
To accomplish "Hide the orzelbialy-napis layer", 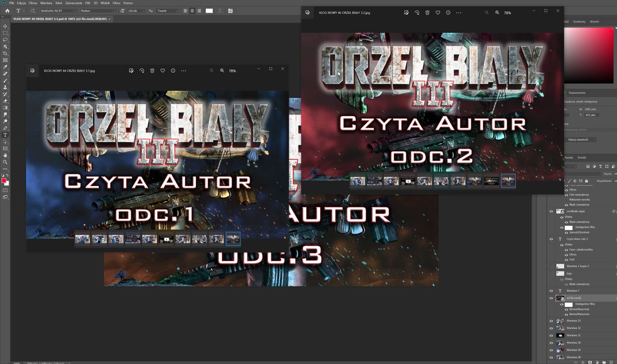I will pyautogui.click(x=551, y=211).
